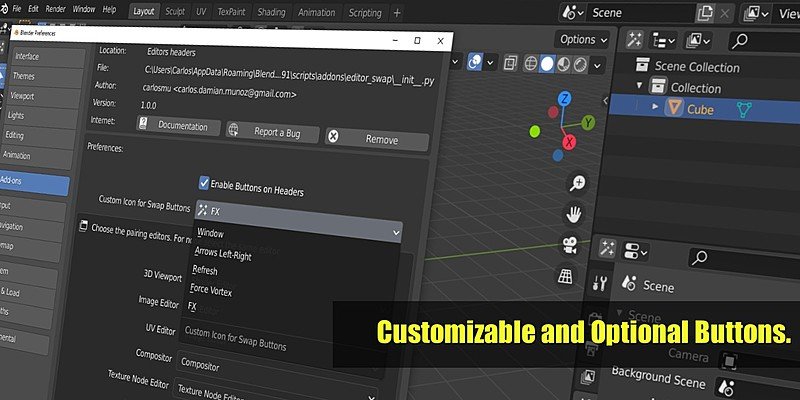Screen dimensions: 800x400
Task: Open the viewport Options dropdown
Action: point(584,39)
